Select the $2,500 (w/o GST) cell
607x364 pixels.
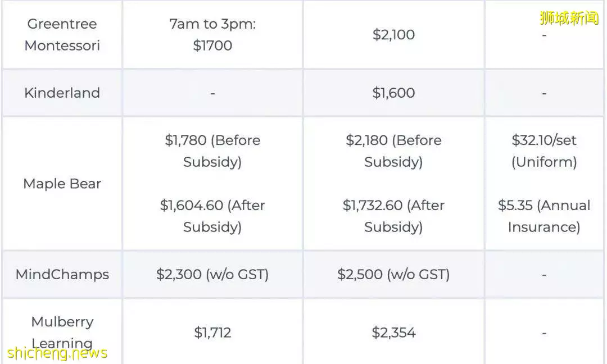(393, 274)
